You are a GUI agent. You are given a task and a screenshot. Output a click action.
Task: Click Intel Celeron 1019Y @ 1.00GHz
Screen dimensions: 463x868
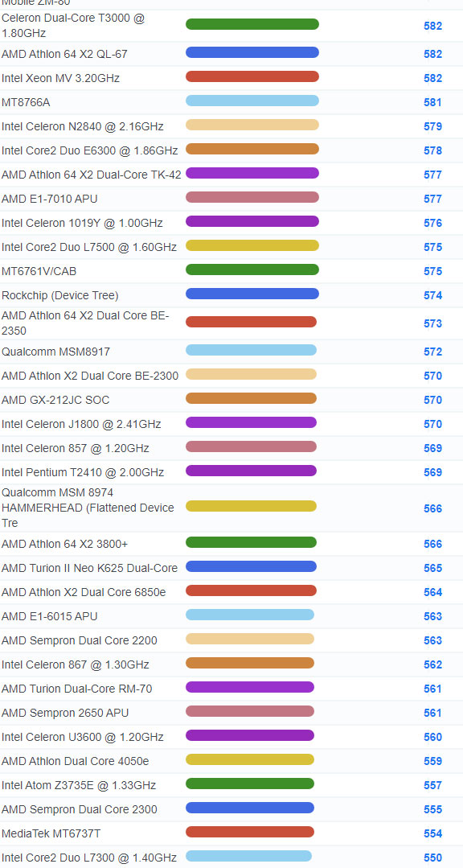pyautogui.click(x=83, y=223)
